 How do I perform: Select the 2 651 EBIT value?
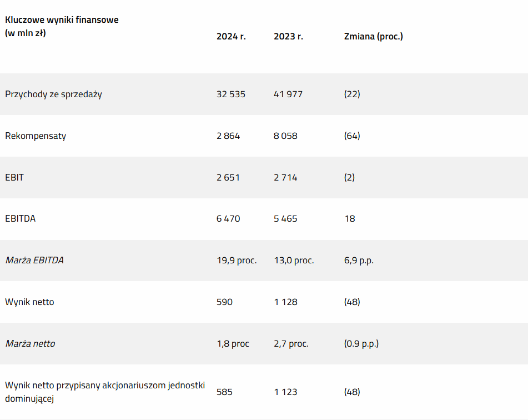tap(228, 177)
